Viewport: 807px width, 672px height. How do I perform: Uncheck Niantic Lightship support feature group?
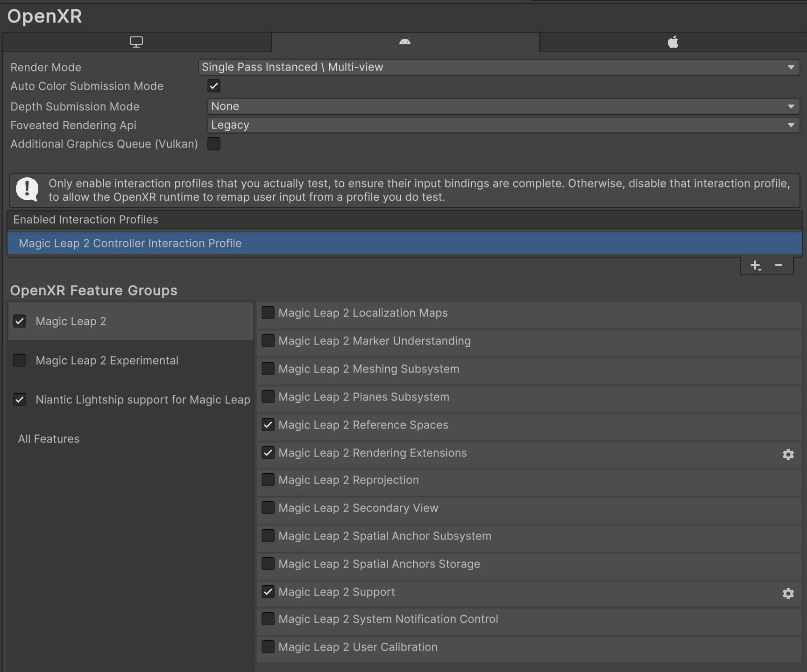pyautogui.click(x=20, y=399)
